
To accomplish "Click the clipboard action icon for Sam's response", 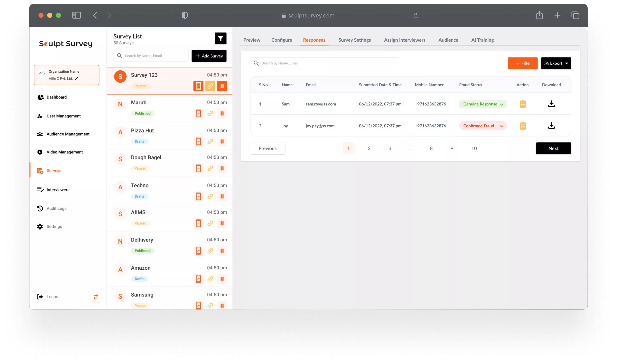I will point(523,104).
